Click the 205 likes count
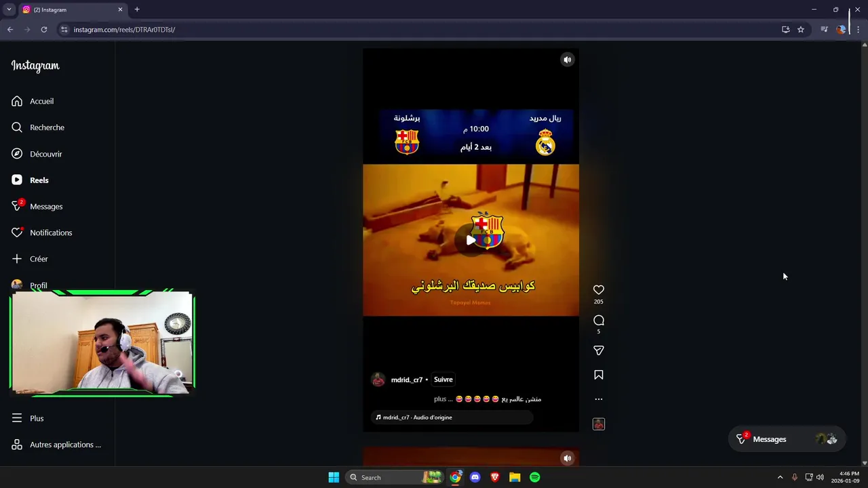The height and width of the screenshot is (488, 868). 599,302
